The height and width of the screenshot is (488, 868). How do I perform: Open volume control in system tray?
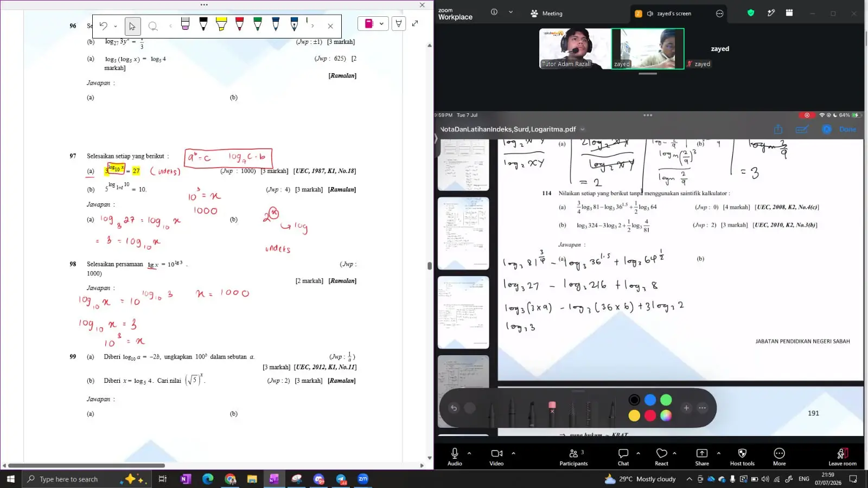tap(765, 479)
